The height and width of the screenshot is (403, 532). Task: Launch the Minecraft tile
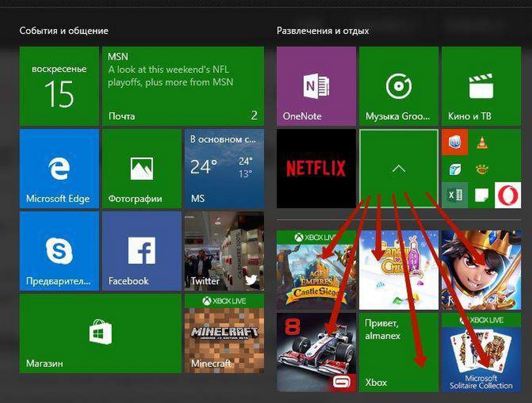point(224,333)
